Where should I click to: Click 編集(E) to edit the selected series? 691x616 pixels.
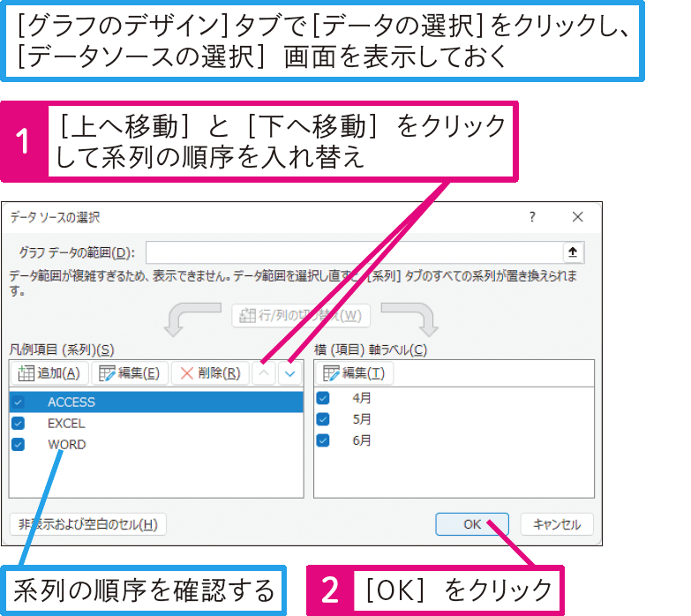click(130, 373)
